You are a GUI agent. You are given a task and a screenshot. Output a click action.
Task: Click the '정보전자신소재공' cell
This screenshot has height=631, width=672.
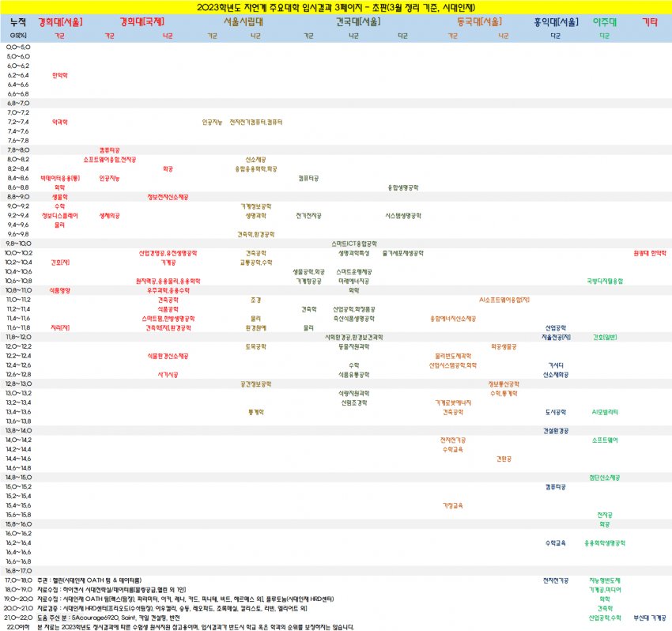168,197
